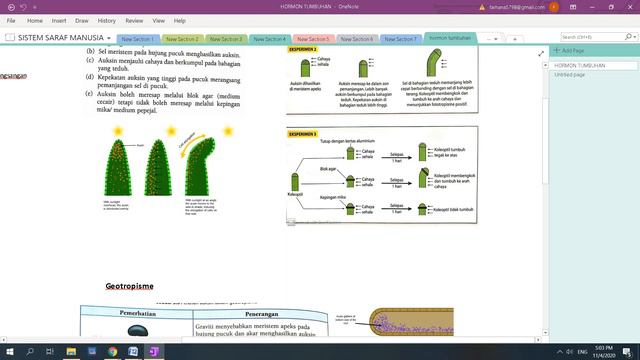Open the Windows Start menu
Viewport: 640px width, 360px height.
click(10, 351)
